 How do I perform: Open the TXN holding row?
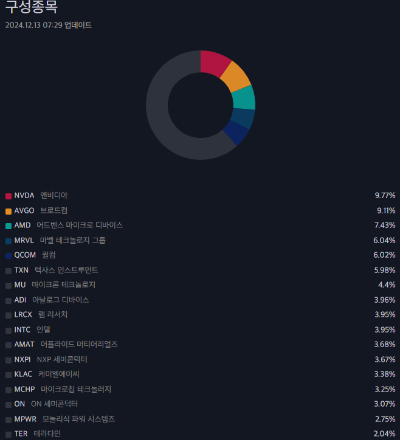(200, 270)
